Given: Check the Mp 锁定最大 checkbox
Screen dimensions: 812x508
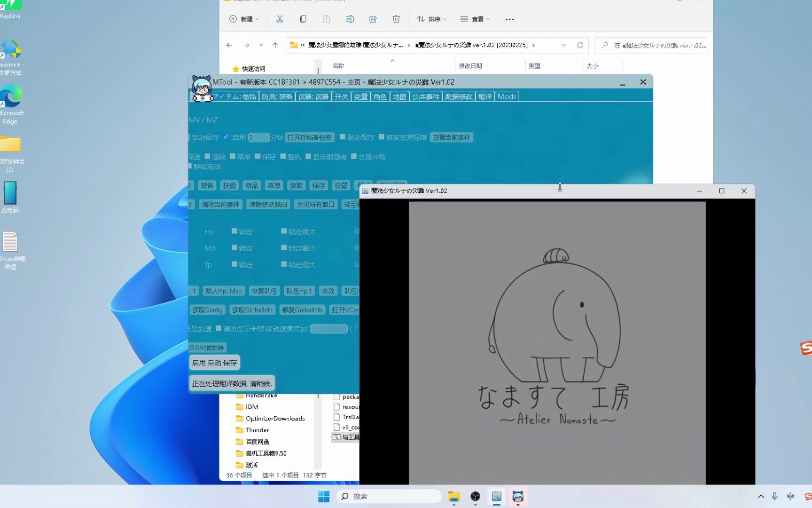Looking at the screenshot, I should pyautogui.click(x=284, y=247).
